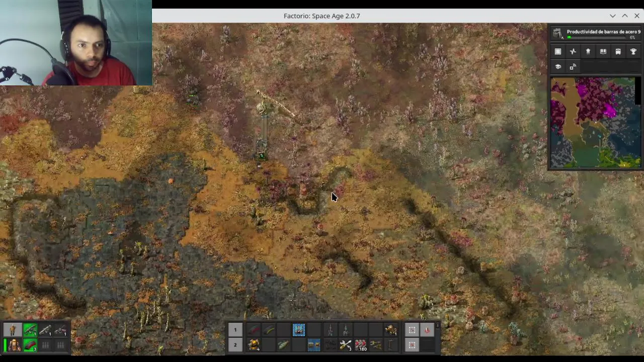
Task: Select first dimmed inserter quickbar slot
Action: (x=330, y=330)
